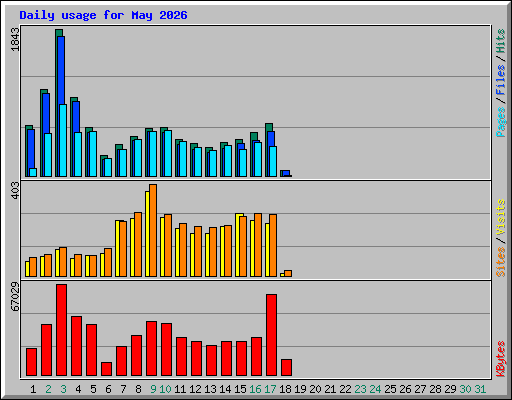Click day label 27 on axis
This screenshot has height=400, width=512.
[x=420, y=389]
